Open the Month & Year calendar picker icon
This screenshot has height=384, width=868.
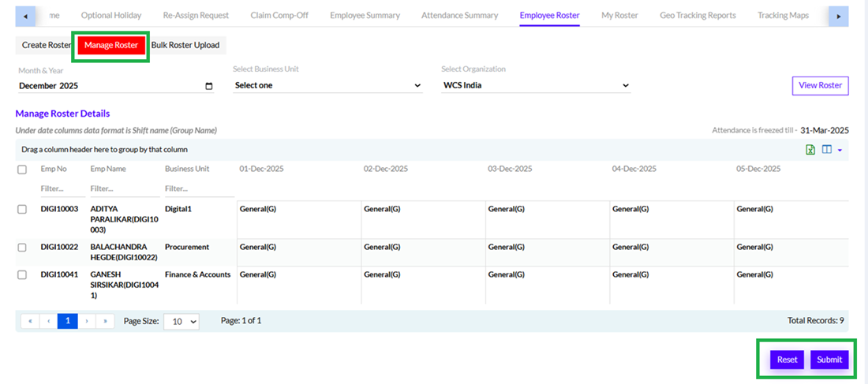point(208,86)
